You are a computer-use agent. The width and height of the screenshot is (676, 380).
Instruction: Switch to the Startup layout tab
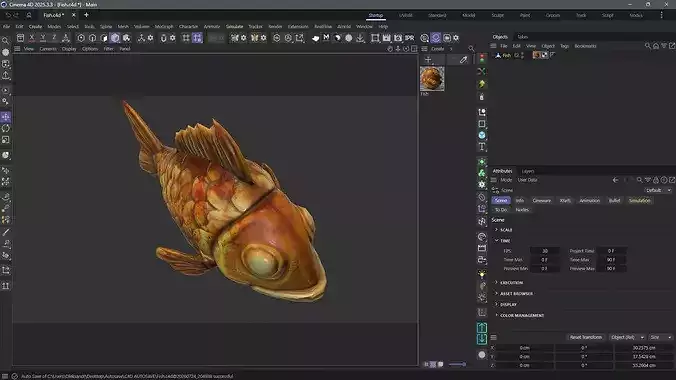376,15
